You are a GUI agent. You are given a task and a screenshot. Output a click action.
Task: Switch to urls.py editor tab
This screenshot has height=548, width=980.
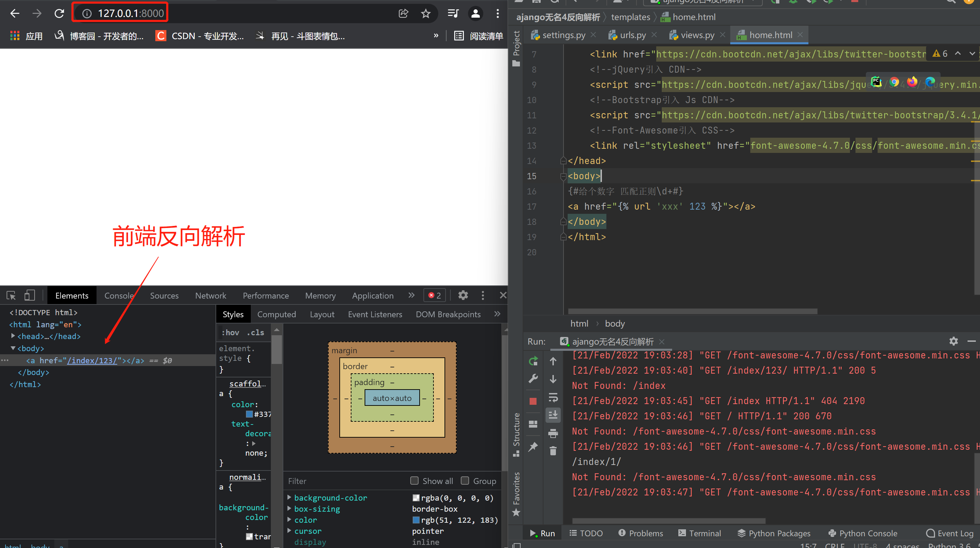[633, 35]
